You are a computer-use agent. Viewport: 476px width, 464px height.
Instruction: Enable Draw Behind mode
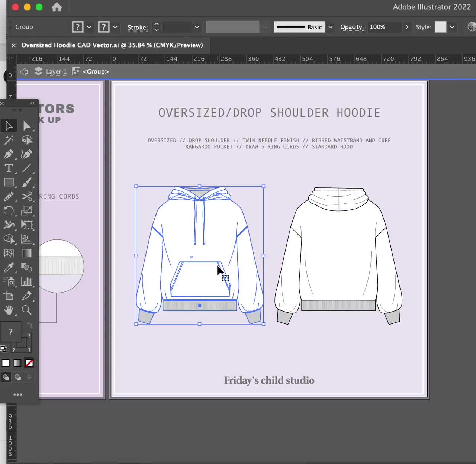17,377
